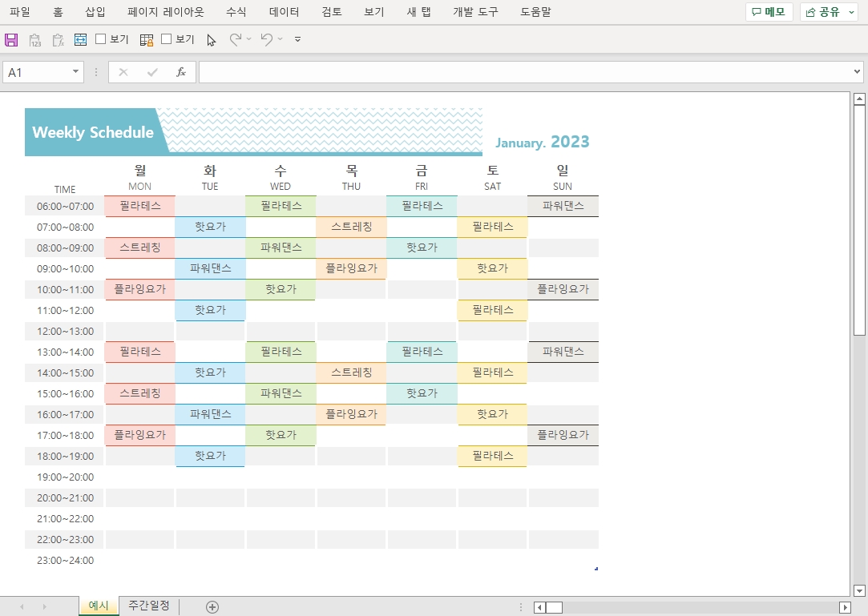Screen dimensions: 868x616
Task: Click the vertical scrollbar down arrow
Action: (859, 590)
